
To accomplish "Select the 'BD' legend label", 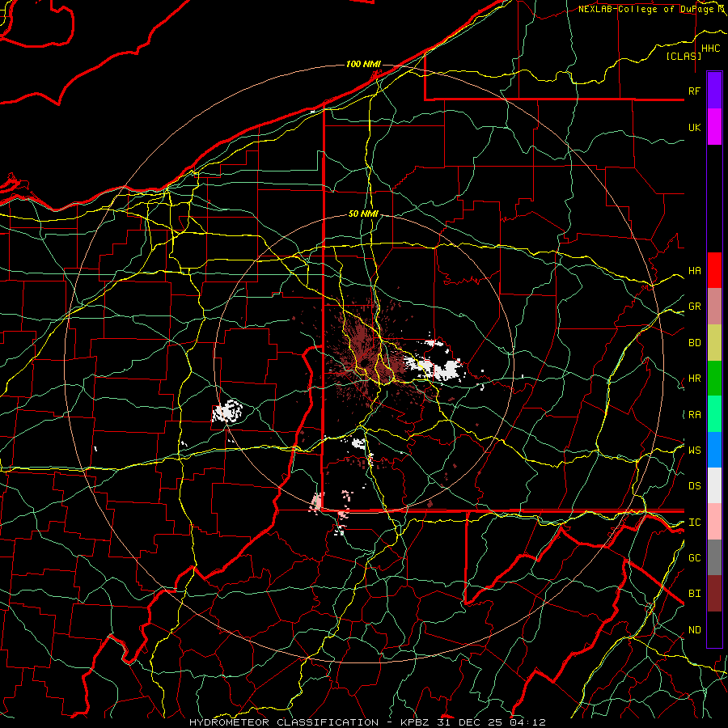I will [x=694, y=343].
